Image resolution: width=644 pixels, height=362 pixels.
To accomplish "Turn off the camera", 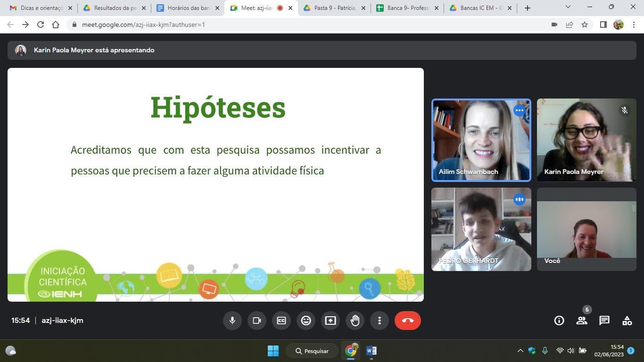I will tap(257, 321).
